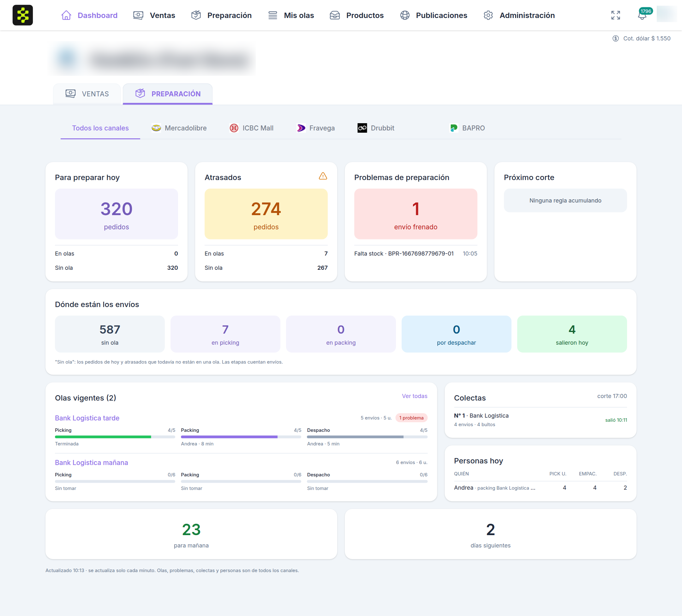Open the Bank Logistica mañana wave
This screenshot has height=616, width=682.
click(92, 463)
